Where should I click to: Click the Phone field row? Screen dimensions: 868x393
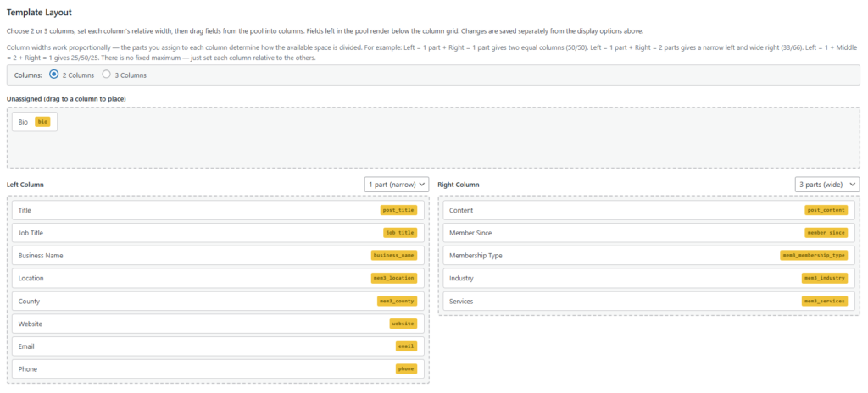pyautogui.click(x=218, y=369)
